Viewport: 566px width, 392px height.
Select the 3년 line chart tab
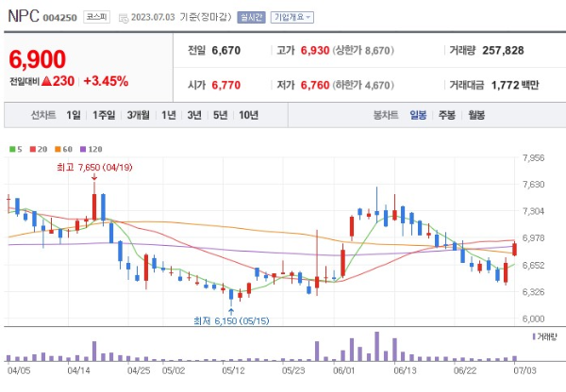[x=194, y=115]
